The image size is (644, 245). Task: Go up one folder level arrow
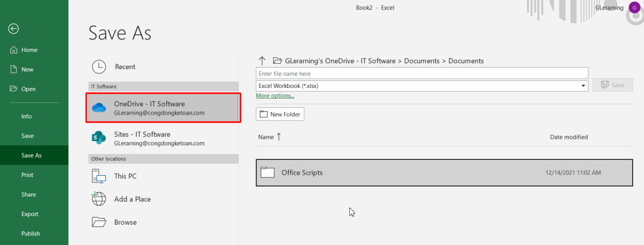click(x=262, y=61)
